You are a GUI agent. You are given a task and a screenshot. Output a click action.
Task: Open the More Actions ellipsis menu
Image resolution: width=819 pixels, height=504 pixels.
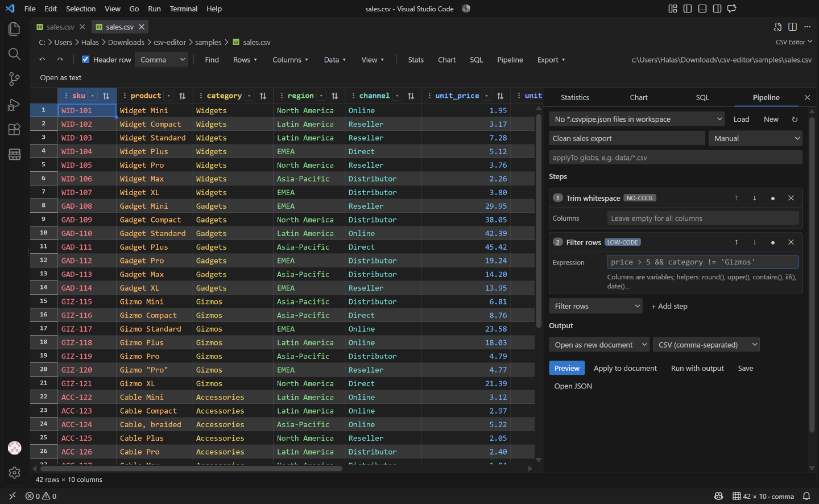tap(807, 27)
